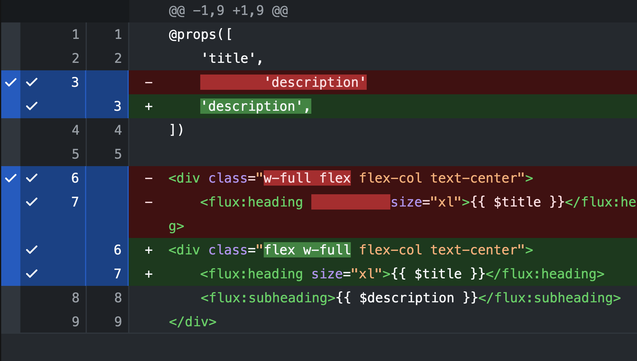
Task: Click the minus sign on removed 'description' line
Action: 149,82
